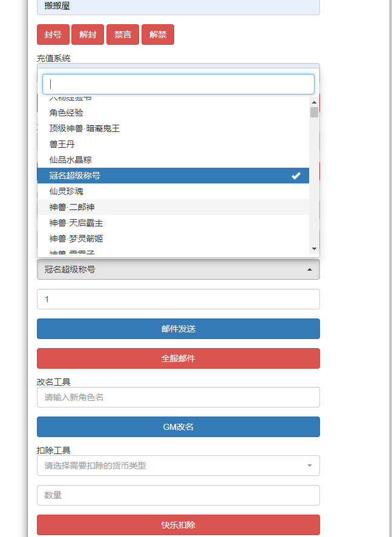Select 神兽·天启霸主 option

(76, 223)
